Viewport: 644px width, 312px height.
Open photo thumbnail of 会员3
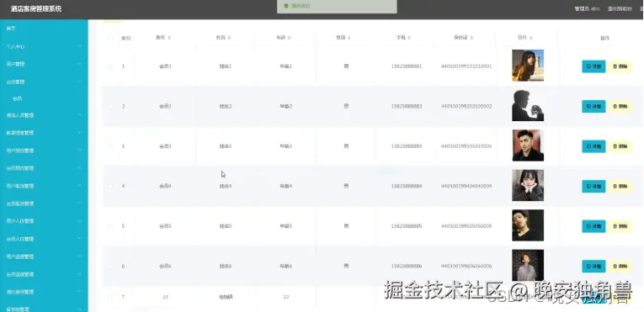528,145
